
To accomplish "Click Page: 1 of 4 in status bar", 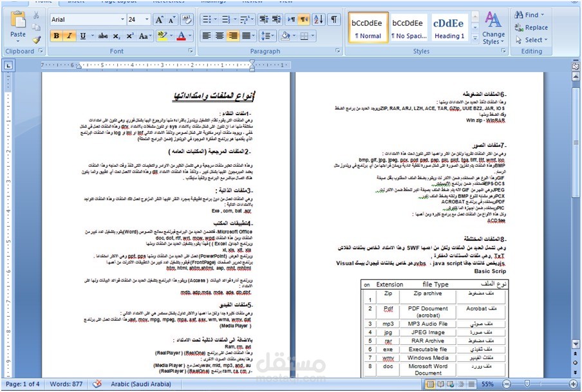I will coord(23,384).
